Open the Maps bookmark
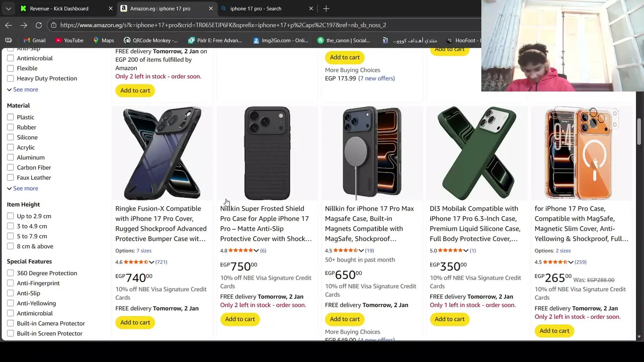This screenshot has width=644, height=362. click(x=103, y=40)
